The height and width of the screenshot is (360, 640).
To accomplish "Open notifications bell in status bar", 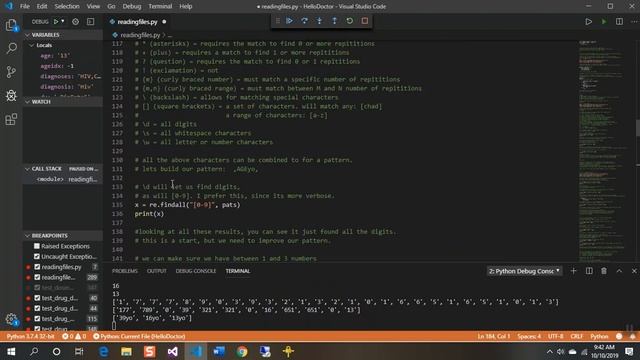I will tap(632, 336).
